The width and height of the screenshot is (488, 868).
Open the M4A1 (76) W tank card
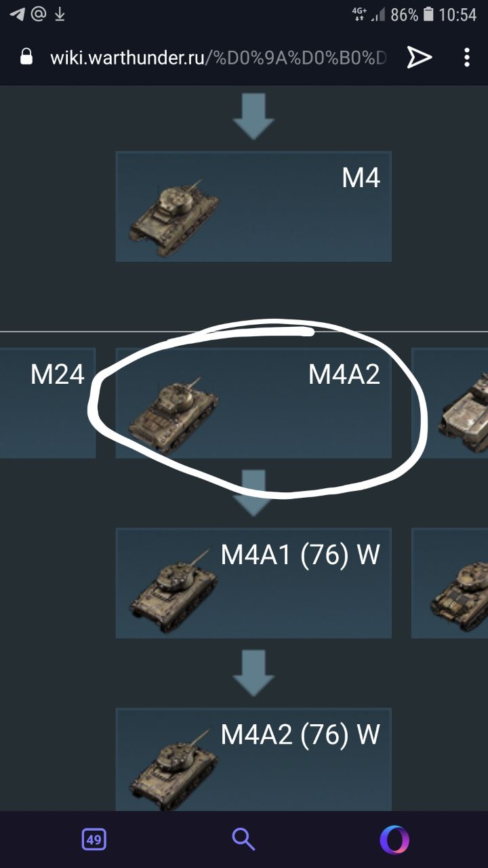point(253,583)
